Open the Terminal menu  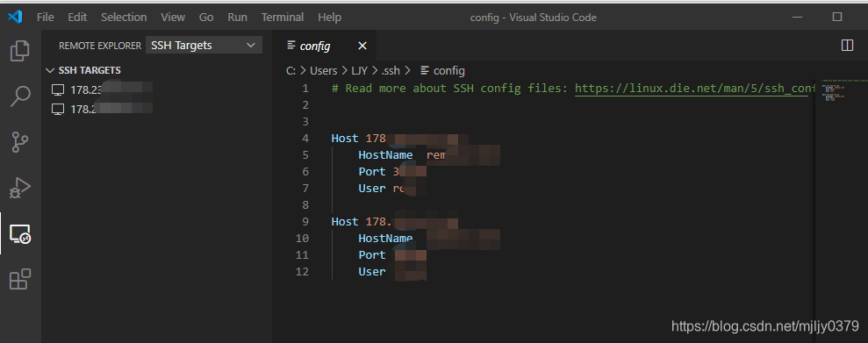click(x=283, y=18)
